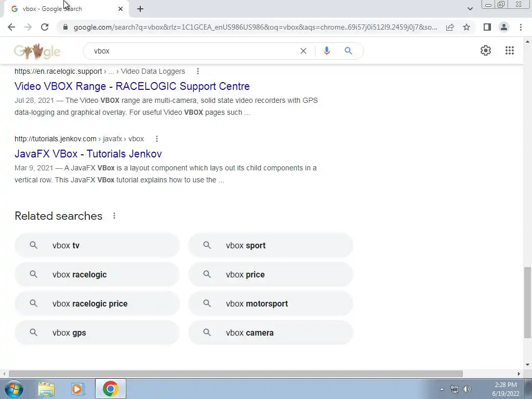Share this page from the address bar
Screen dimensions: 532x399
(450, 27)
